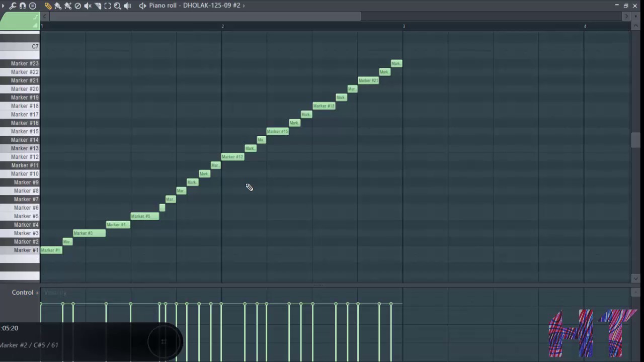Select the Zoom magnifier tool
This screenshot has height=362, width=644.
[117, 6]
